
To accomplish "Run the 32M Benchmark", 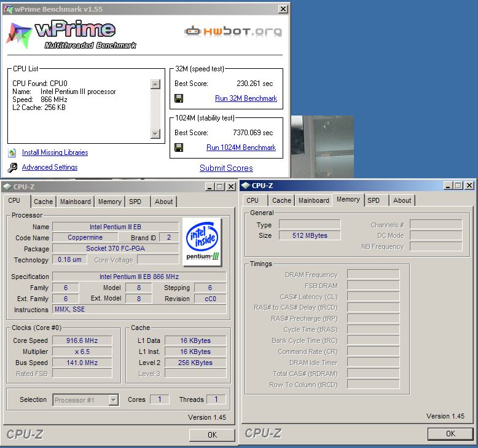I will [x=246, y=98].
